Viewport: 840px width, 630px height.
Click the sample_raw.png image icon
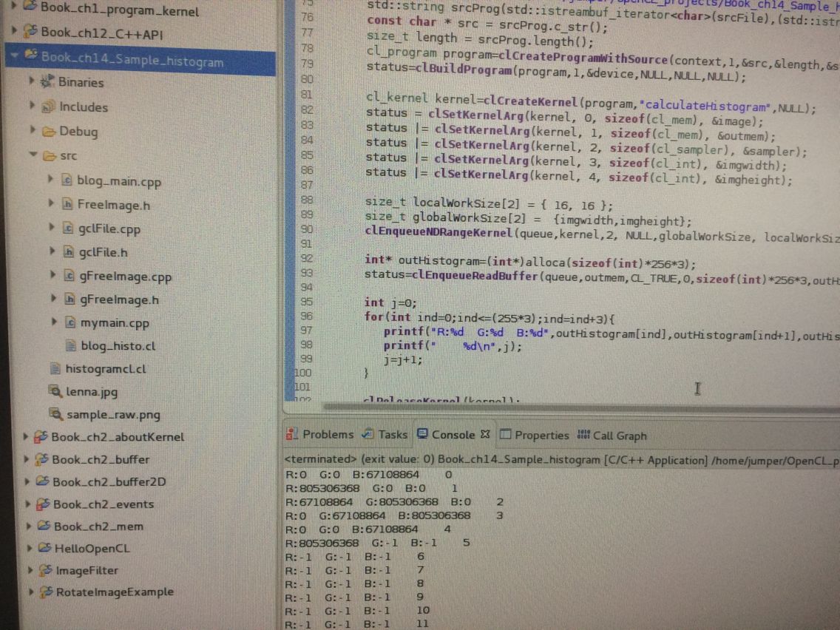[x=55, y=413]
